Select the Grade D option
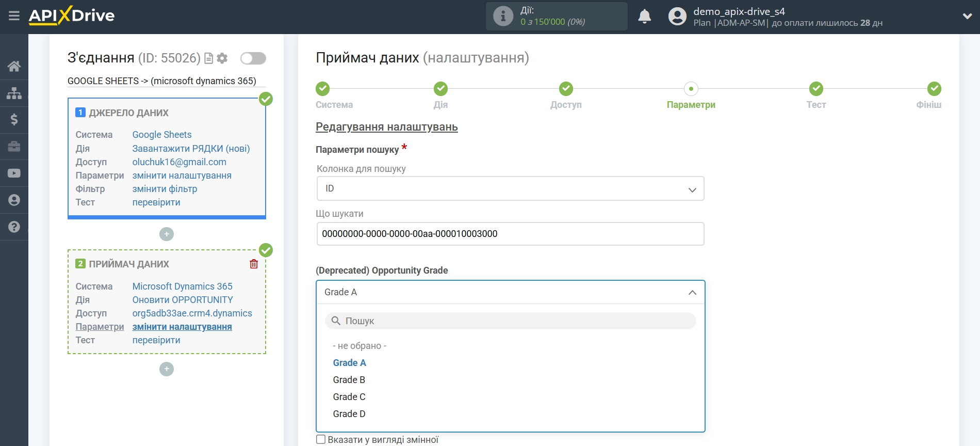This screenshot has height=446, width=980. pyautogui.click(x=349, y=414)
